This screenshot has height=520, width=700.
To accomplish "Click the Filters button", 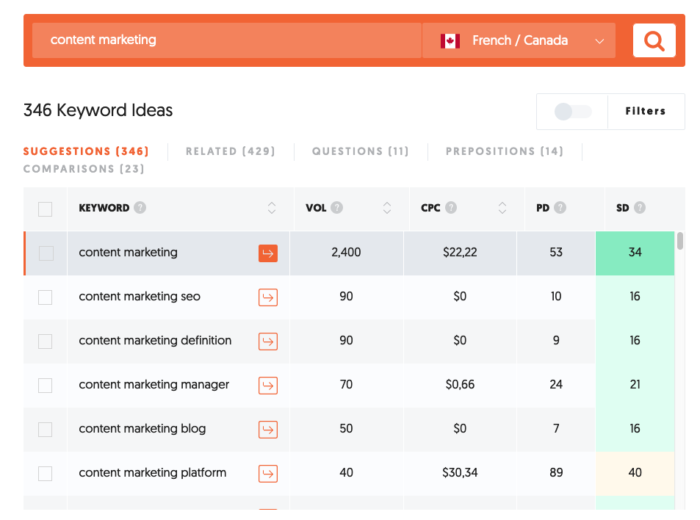I will click(x=645, y=111).
